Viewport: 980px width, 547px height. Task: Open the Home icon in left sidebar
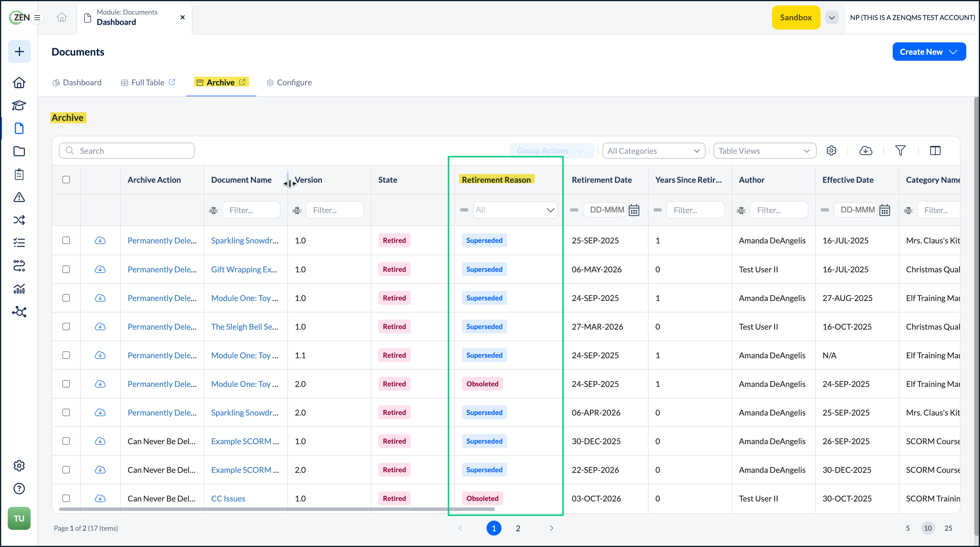[19, 82]
